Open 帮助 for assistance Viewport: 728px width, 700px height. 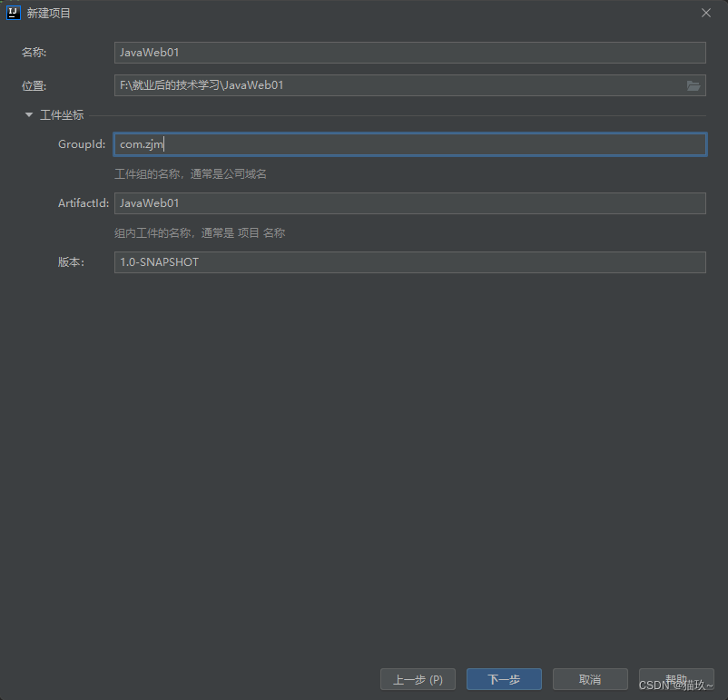675,678
